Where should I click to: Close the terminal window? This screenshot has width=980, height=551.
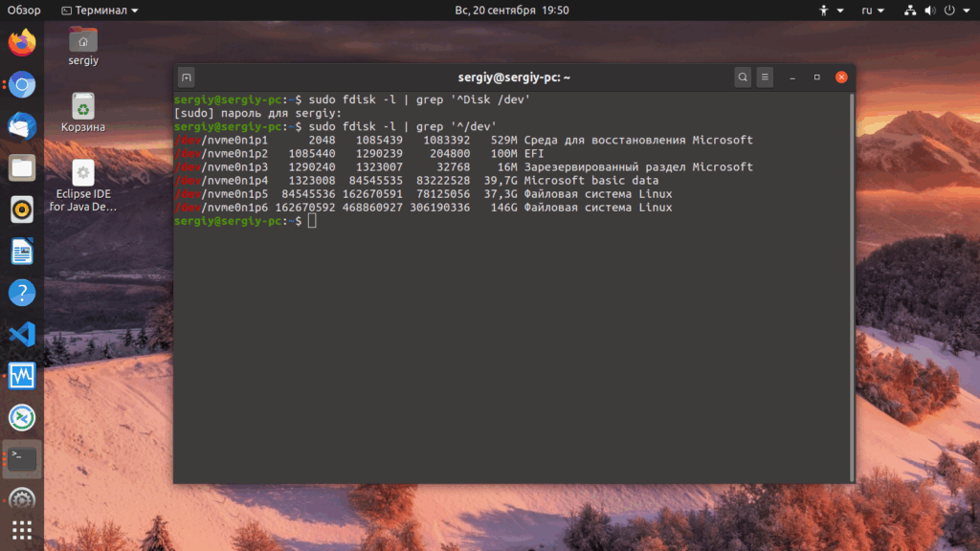click(841, 77)
